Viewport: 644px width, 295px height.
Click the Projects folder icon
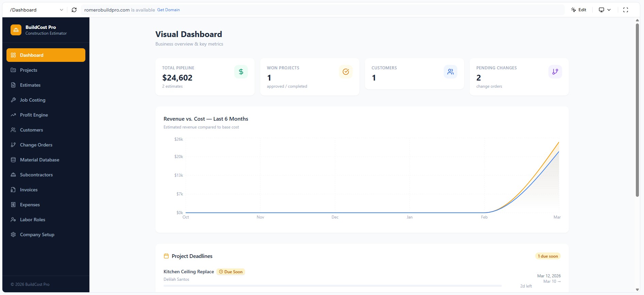click(13, 70)
